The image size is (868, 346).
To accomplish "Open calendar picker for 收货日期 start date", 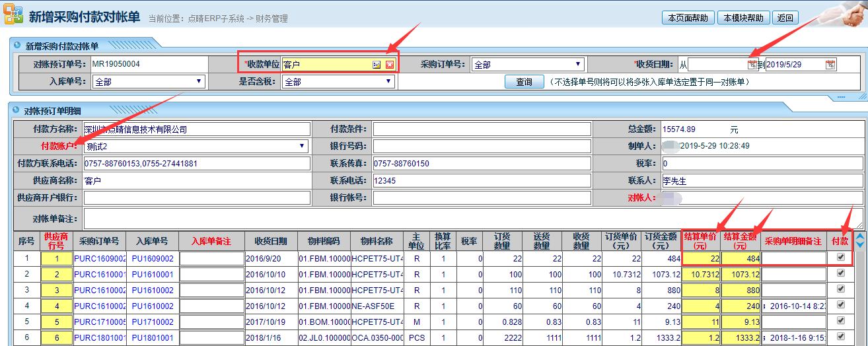I will tap(752, 65).
